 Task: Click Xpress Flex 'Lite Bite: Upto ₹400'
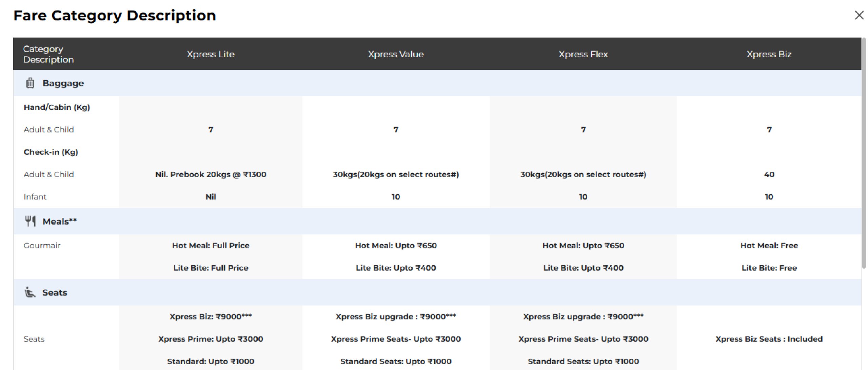583,268
